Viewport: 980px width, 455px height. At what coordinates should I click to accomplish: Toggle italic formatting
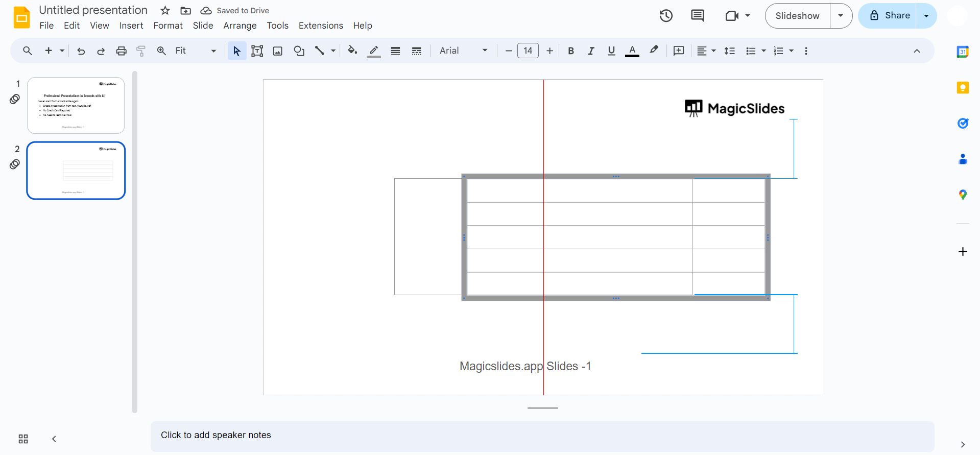tap(591, 51)
